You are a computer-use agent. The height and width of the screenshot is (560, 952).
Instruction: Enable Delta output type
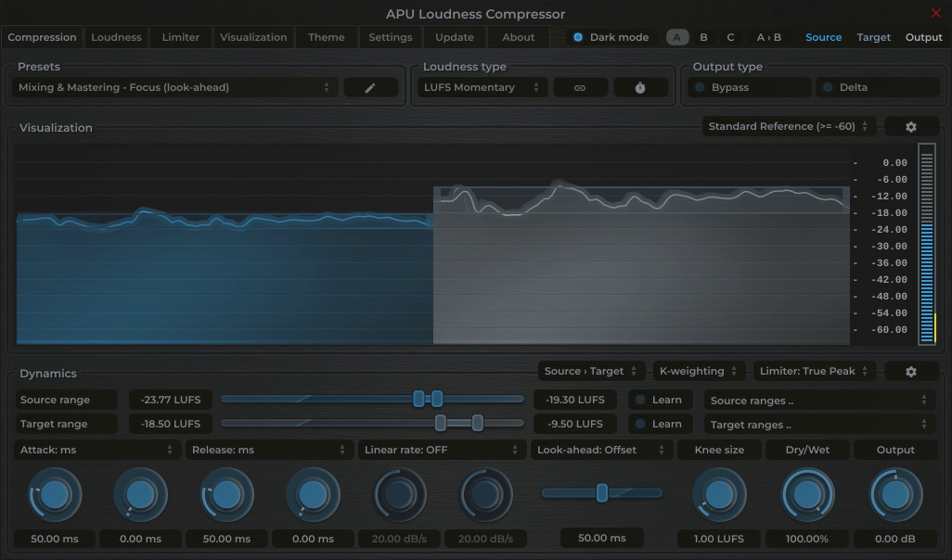877,86
